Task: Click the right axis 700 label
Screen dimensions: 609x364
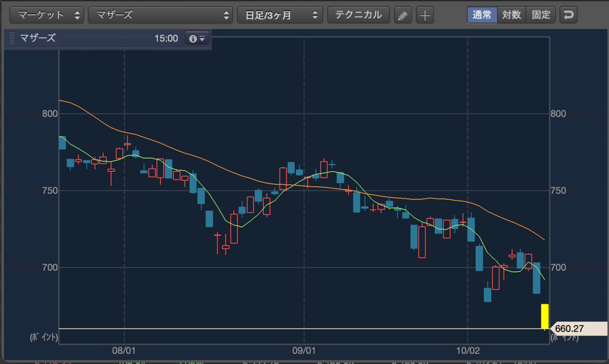Action: pos(558,267)
